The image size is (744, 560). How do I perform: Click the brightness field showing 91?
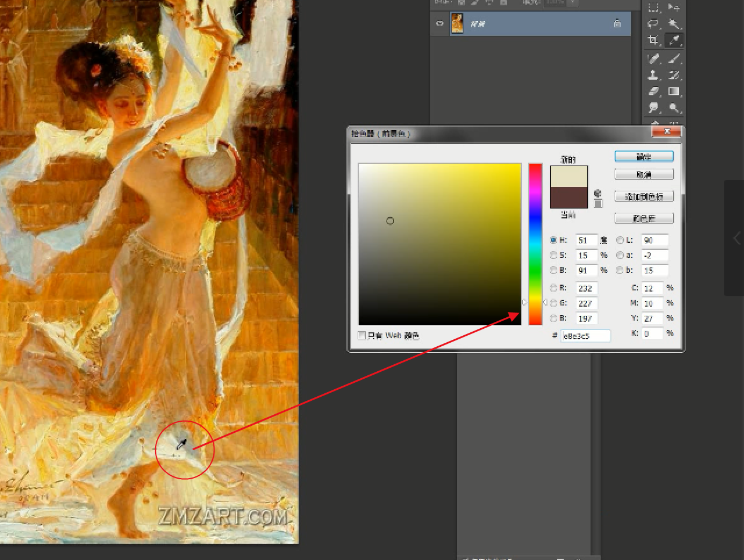point(586,270)
